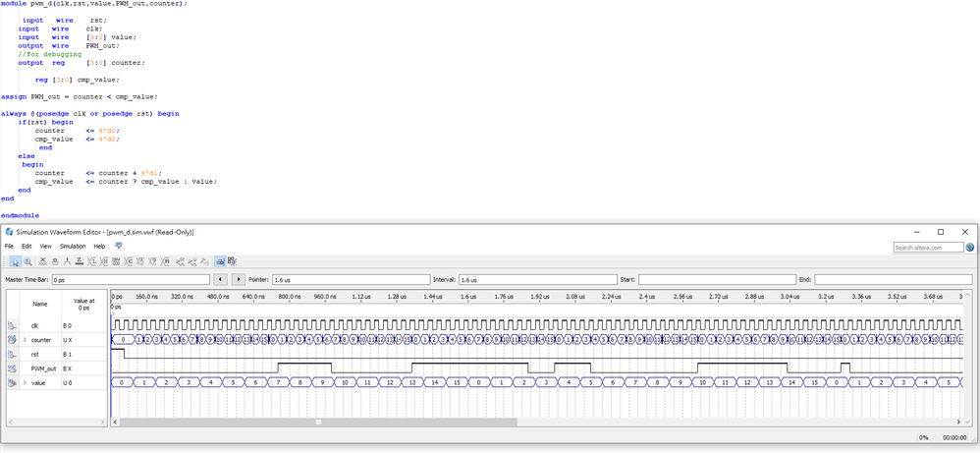The width and height of the screenshot is (980, 453).
Task: Click signal list scrollbar left arrow
Action: (x=10, y=423)
